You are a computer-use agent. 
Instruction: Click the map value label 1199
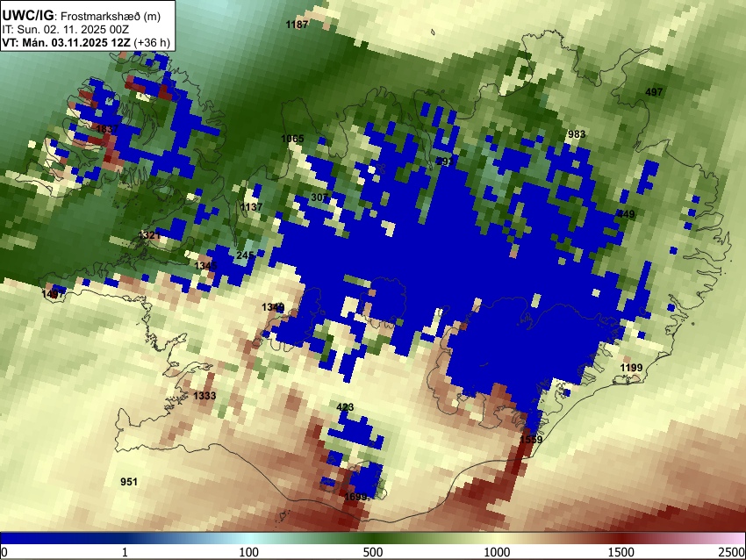point(631,367)
